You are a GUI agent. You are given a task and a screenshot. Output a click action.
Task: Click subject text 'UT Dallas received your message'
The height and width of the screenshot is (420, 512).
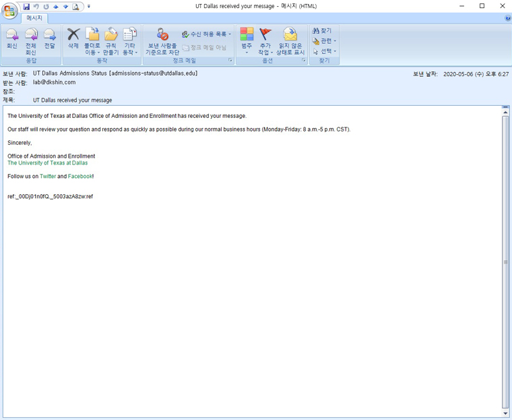[73, 100]
